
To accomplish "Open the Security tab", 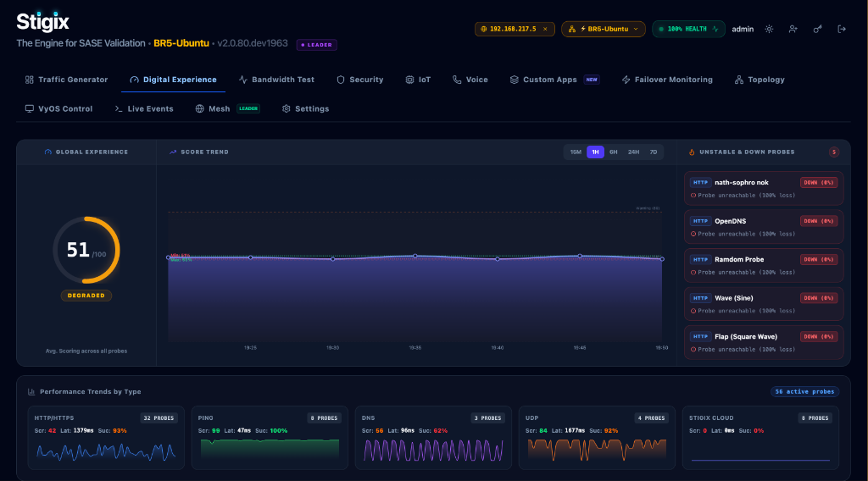I will tap(359, 80).
